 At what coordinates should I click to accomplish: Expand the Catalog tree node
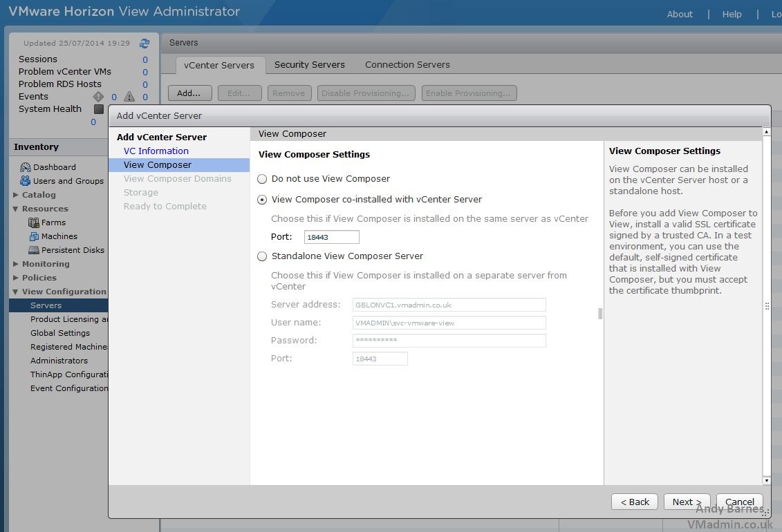[x=16, y=195]
